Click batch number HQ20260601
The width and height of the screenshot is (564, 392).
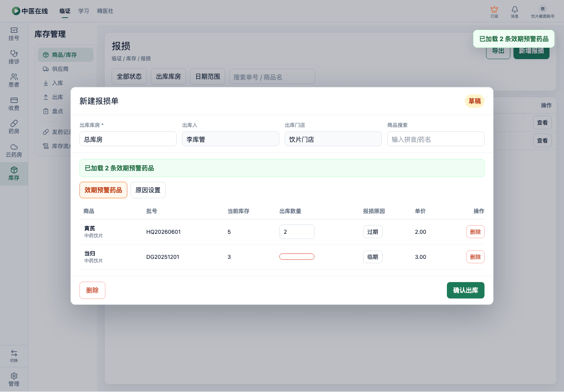(x=164, y=232)
